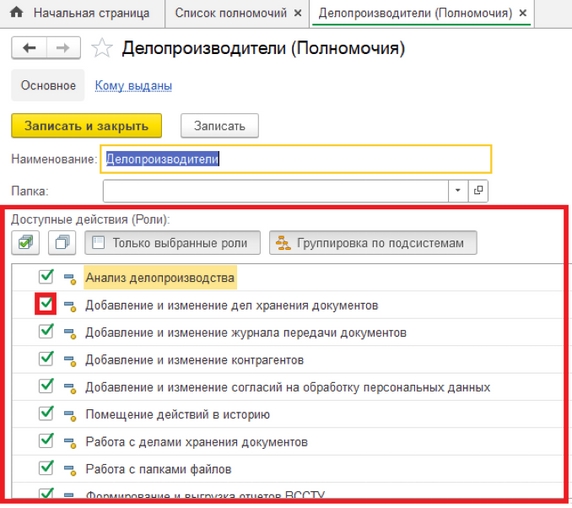572x508 pixels.
Task: Select row Добавление и изменение журнала передачи документов
Action: (x=246, y=333)
